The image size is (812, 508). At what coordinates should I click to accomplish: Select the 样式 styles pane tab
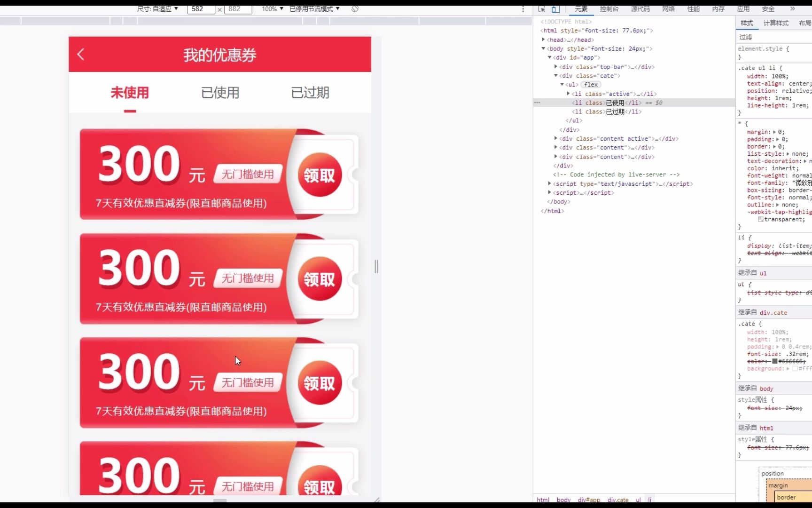747,23
